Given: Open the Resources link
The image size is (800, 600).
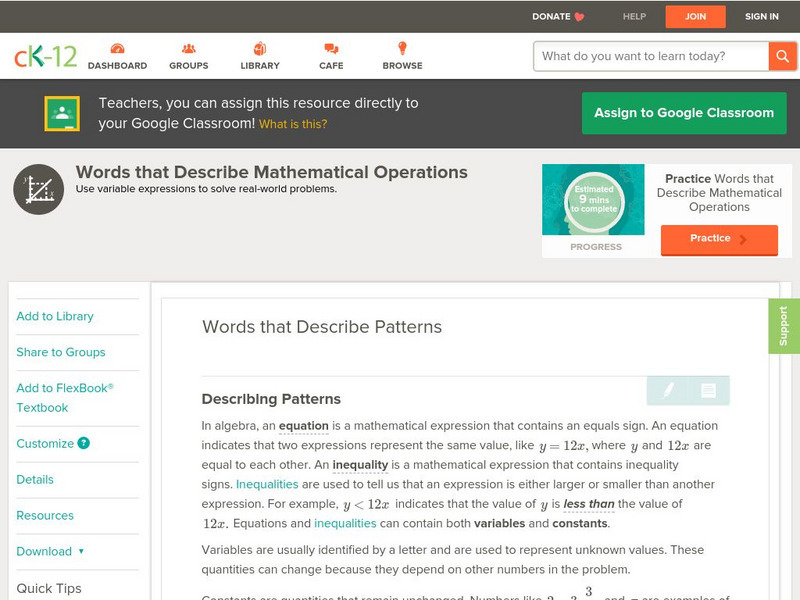Looking at the screenshot, I should (45, 515).
